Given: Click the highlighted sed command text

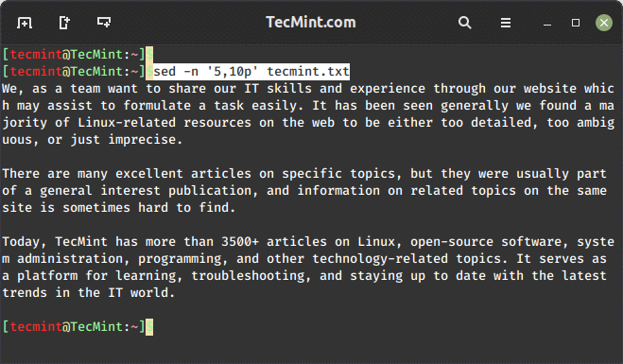Looking at the screenshot, I should pyautogui.click(x=251, y=72).
